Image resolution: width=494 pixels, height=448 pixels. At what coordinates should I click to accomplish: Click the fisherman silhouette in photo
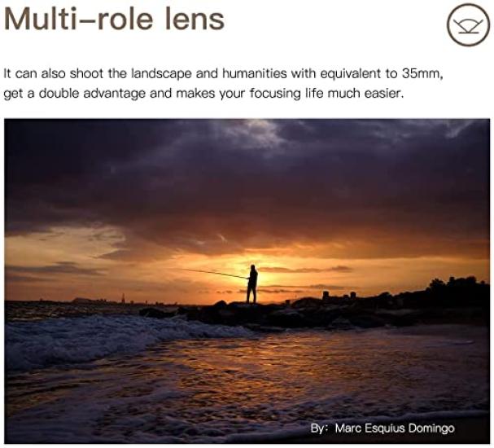tap(252, 284)
